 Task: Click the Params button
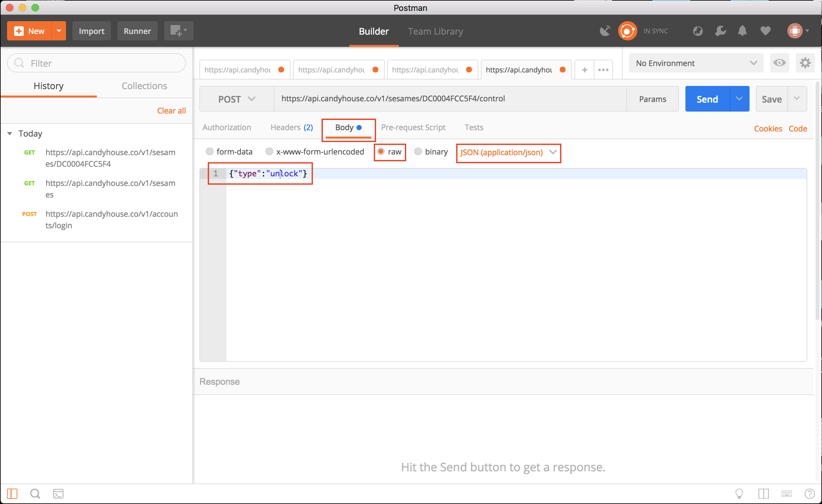click(652, 99)
